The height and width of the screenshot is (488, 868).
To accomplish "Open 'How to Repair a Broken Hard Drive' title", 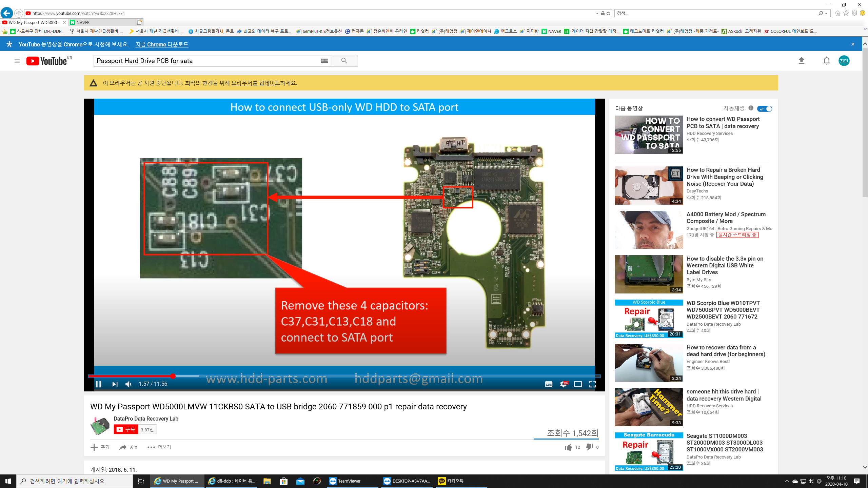I will (725, 177).
